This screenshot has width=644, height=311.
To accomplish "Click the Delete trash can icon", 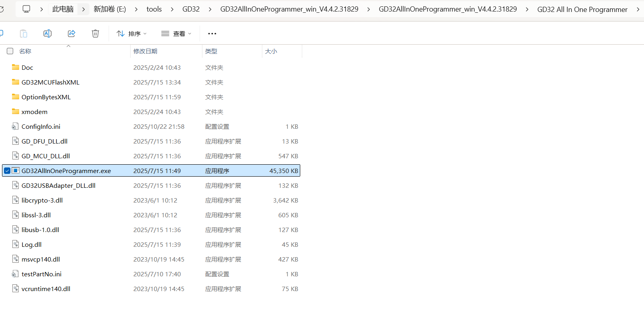I will (95, 33).
